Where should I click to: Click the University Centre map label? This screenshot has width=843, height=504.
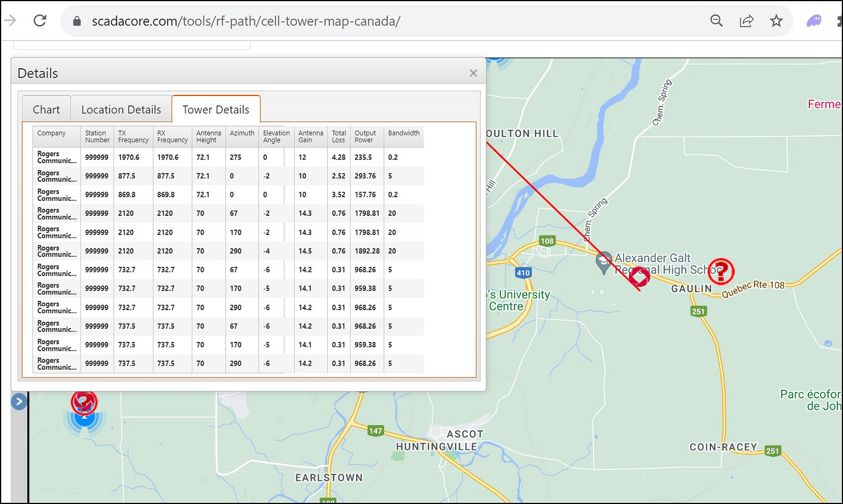(519, 300)
